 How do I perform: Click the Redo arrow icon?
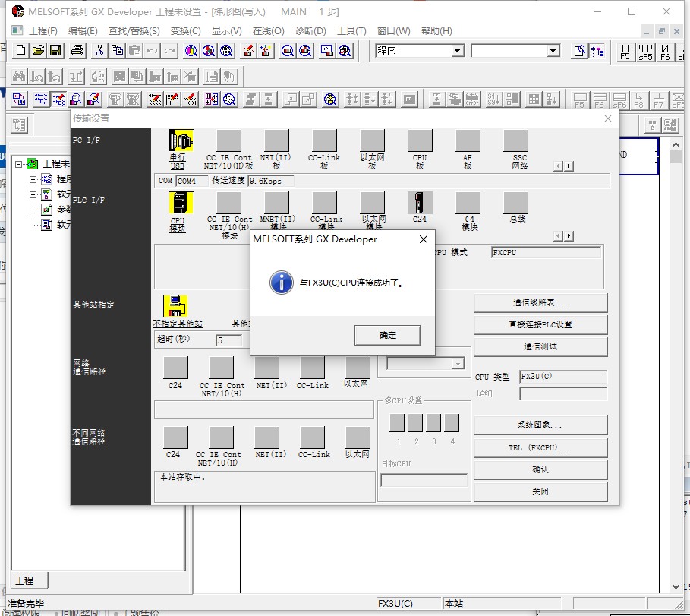tap(169, 51)
